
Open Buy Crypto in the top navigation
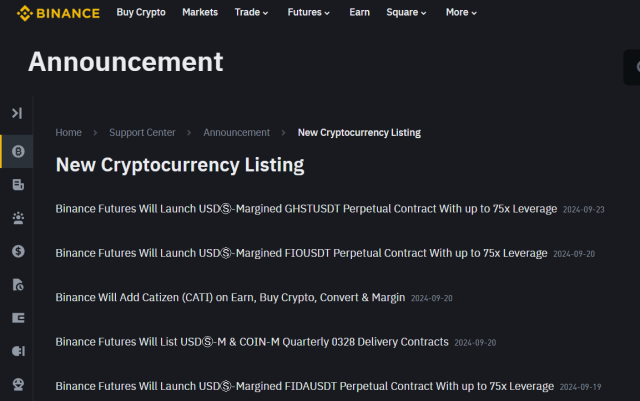pos(141,13)
